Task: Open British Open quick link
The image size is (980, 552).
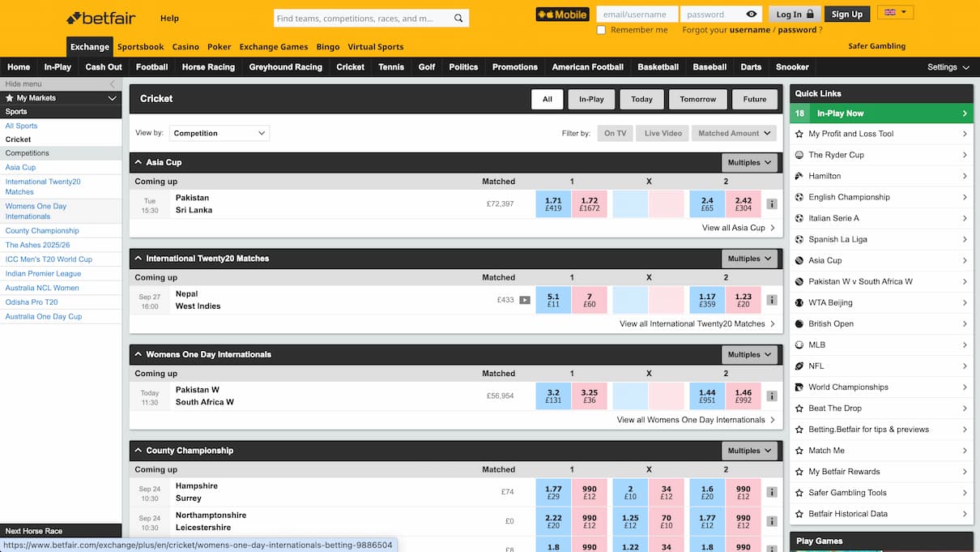Action: point(881,323)
